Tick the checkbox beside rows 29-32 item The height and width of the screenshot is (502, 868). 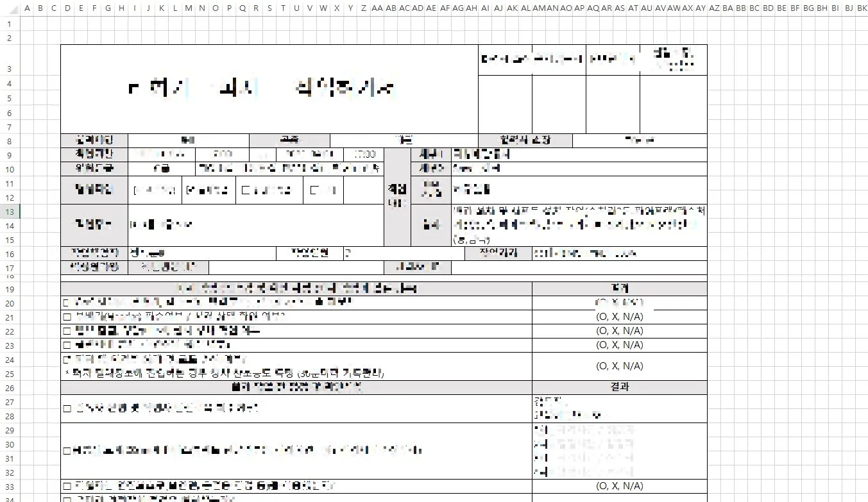(x=66, y=451)
